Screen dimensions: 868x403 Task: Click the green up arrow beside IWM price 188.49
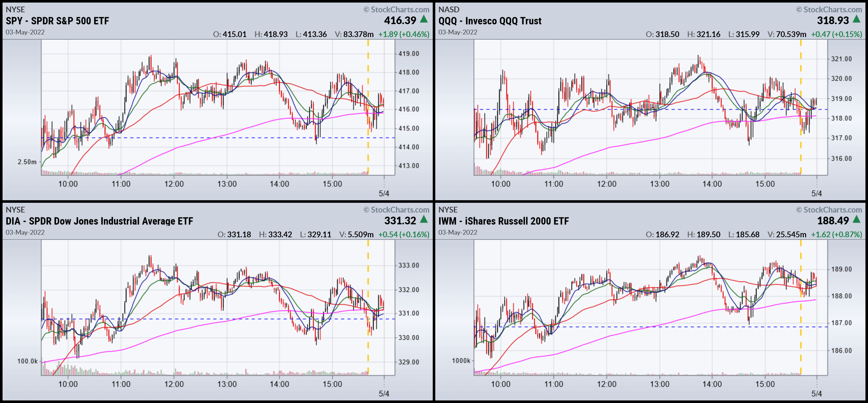tap(857, 219)
